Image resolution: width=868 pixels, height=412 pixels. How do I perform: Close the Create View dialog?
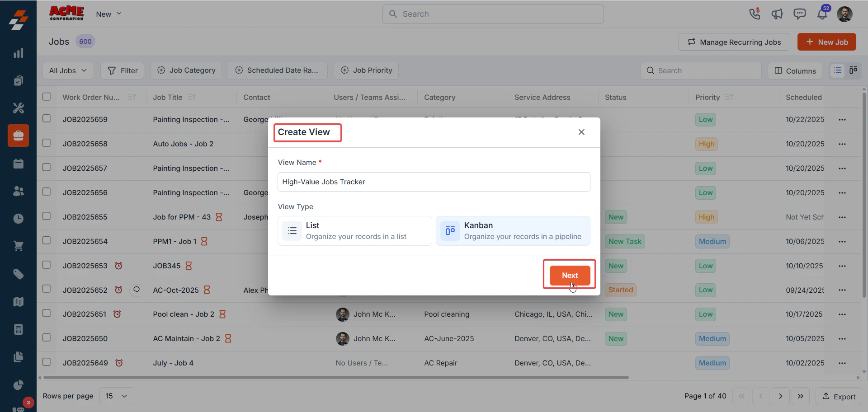pyautogui.click(x=581, y=132)
